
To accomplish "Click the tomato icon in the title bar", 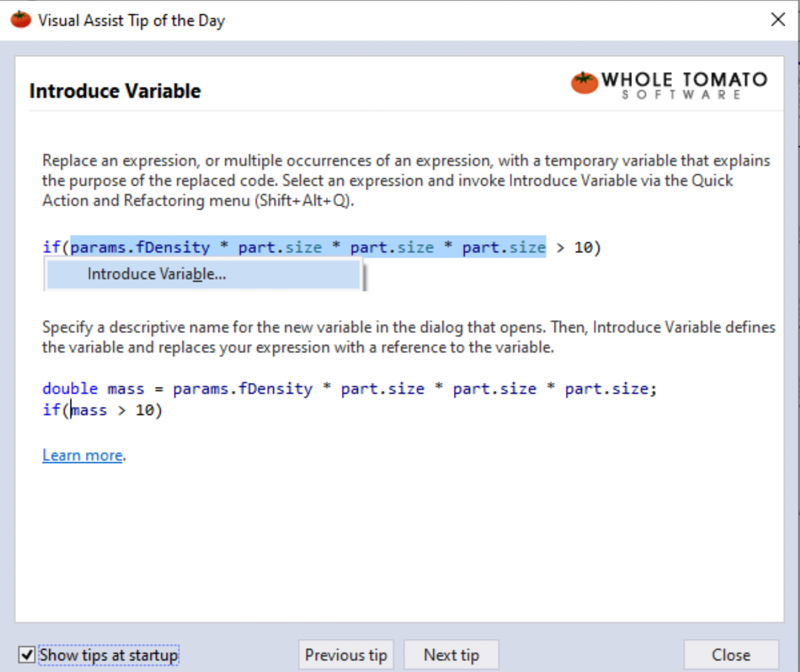I will (21, 20).
